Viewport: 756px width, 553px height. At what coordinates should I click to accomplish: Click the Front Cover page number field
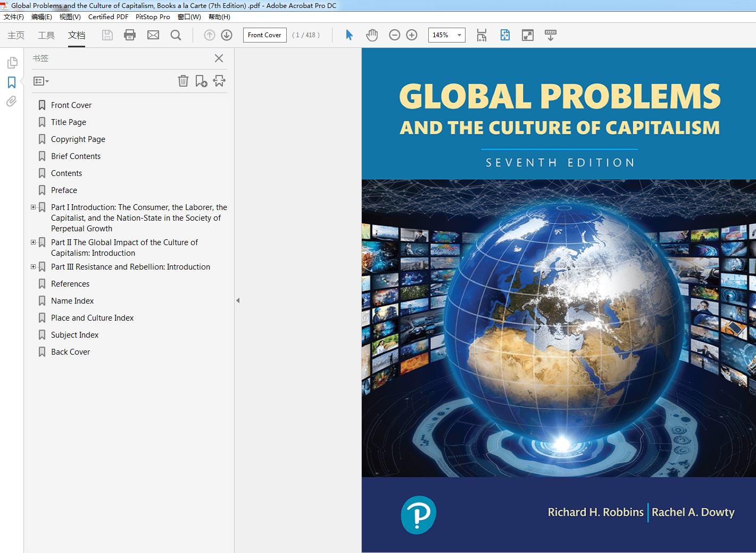[264, 35]
